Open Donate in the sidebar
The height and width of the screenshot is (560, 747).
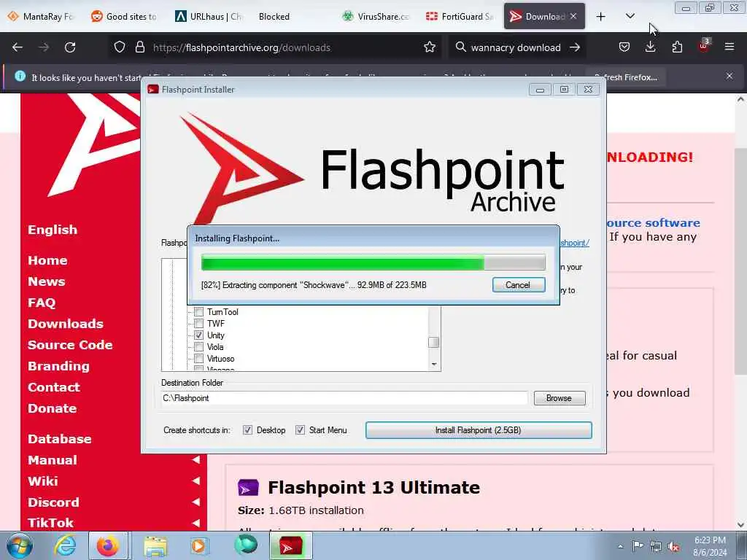(x=52, y=408)
